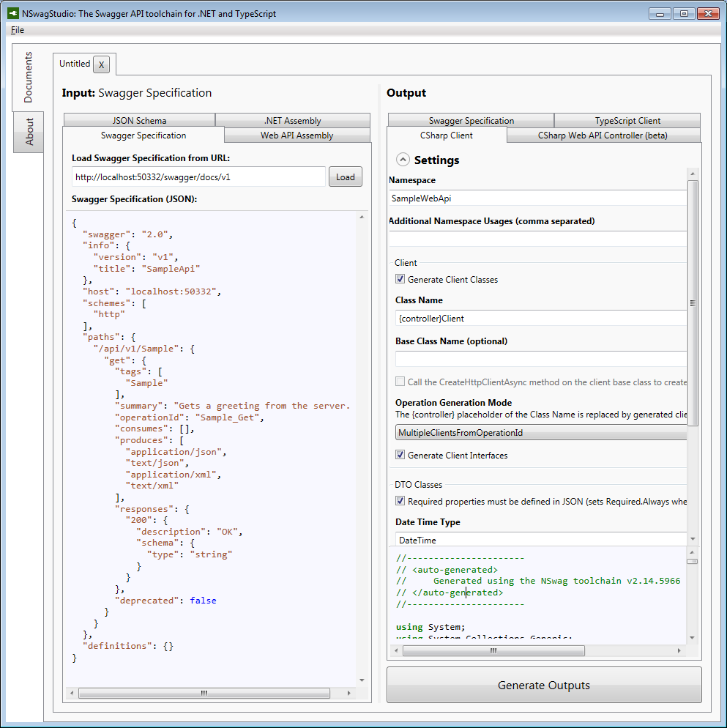Click the Generate Outputs button

[543, 685]
